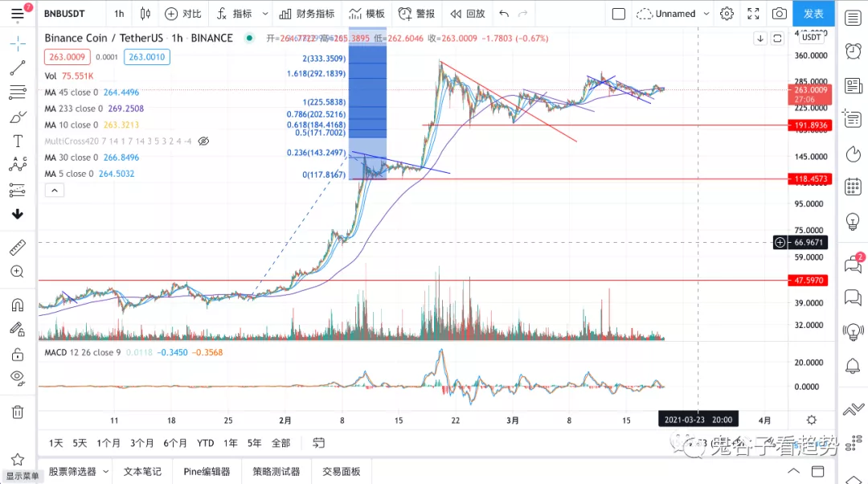Screen dimensions: 868x484
Task: Take a chart snapshot with the camera icon
Action: pos(777,14)
